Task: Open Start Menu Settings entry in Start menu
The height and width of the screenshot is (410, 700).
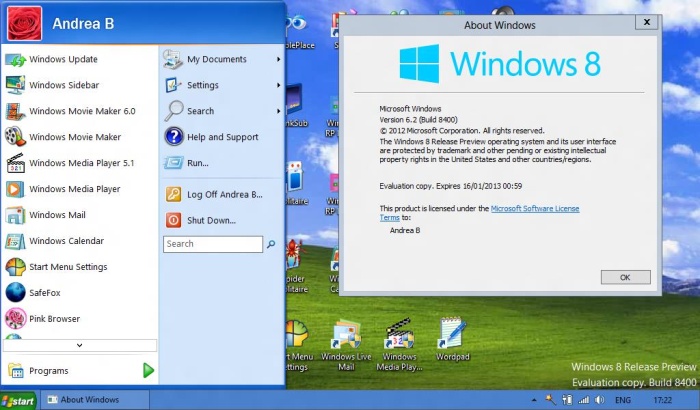Action: [79, 267]
